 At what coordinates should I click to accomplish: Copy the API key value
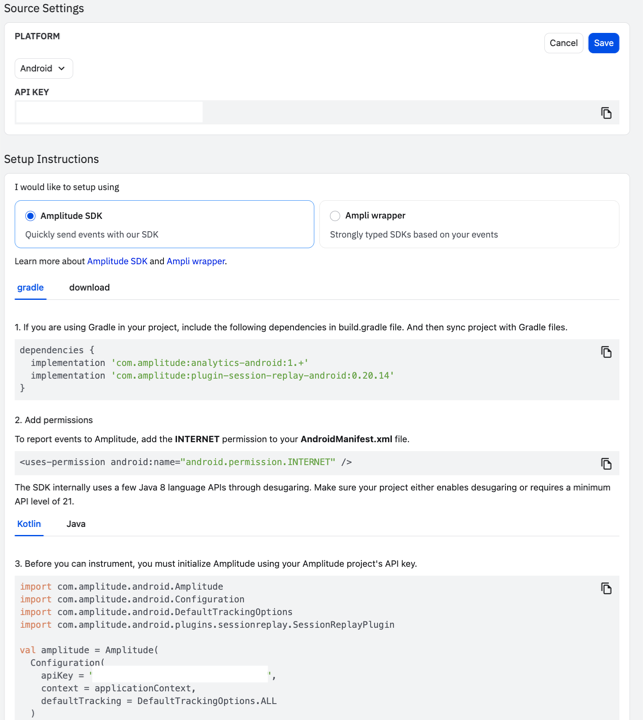coord(606,113)
